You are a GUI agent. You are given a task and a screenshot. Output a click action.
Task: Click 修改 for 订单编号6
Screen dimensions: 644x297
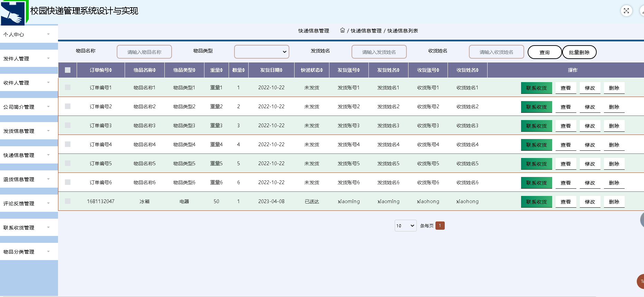point(590,183)
